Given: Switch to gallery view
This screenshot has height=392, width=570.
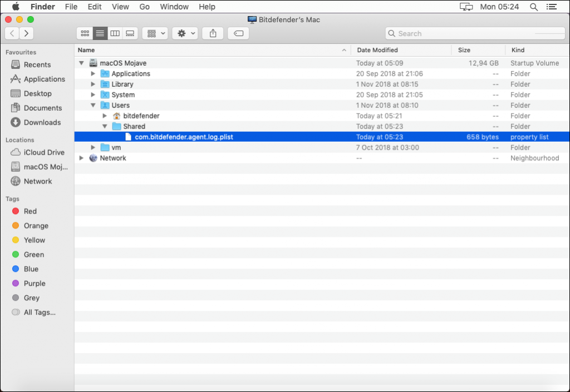Looking at the screenshot, I should (x=130, y=33).
